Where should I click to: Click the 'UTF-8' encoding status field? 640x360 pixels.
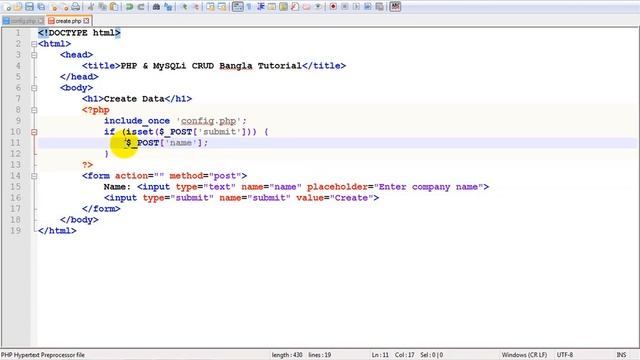565,355
